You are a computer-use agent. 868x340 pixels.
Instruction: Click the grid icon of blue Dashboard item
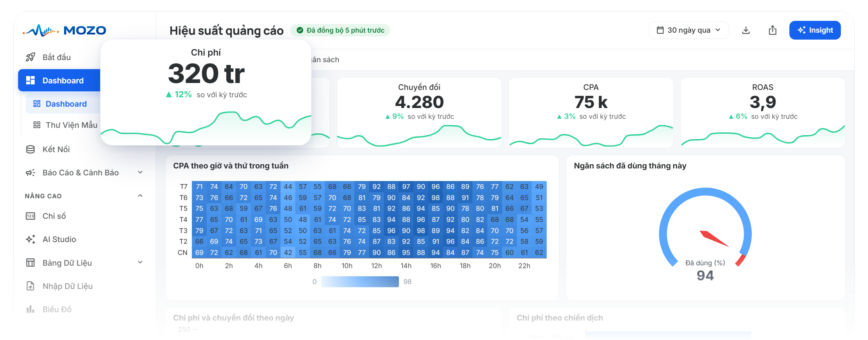click(x=31, y=80)
